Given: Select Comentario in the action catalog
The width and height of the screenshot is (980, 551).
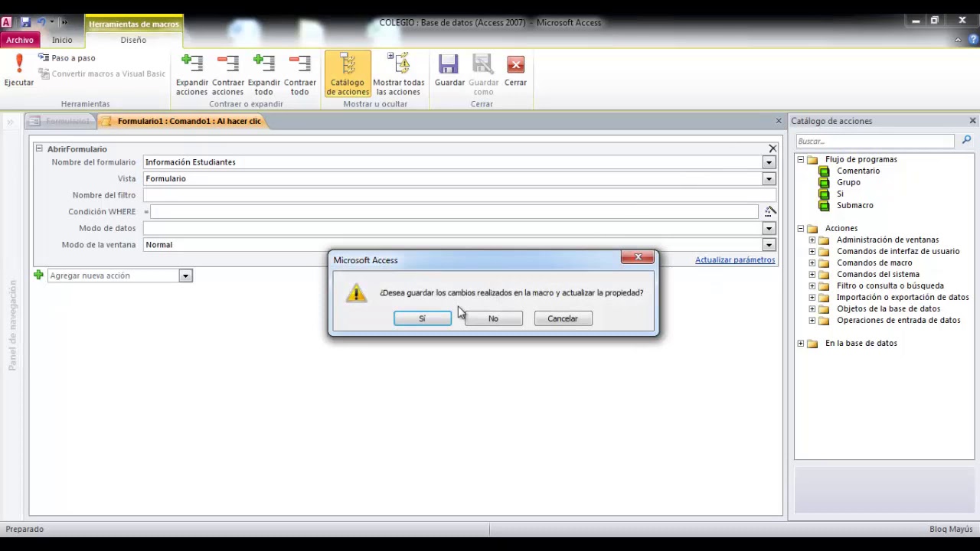Looking at the screenshot, I should pos(858,171).
